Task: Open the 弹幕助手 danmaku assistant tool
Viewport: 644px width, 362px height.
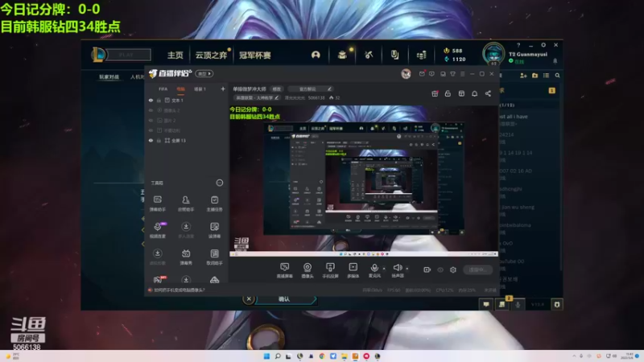Action: point(157,204)
